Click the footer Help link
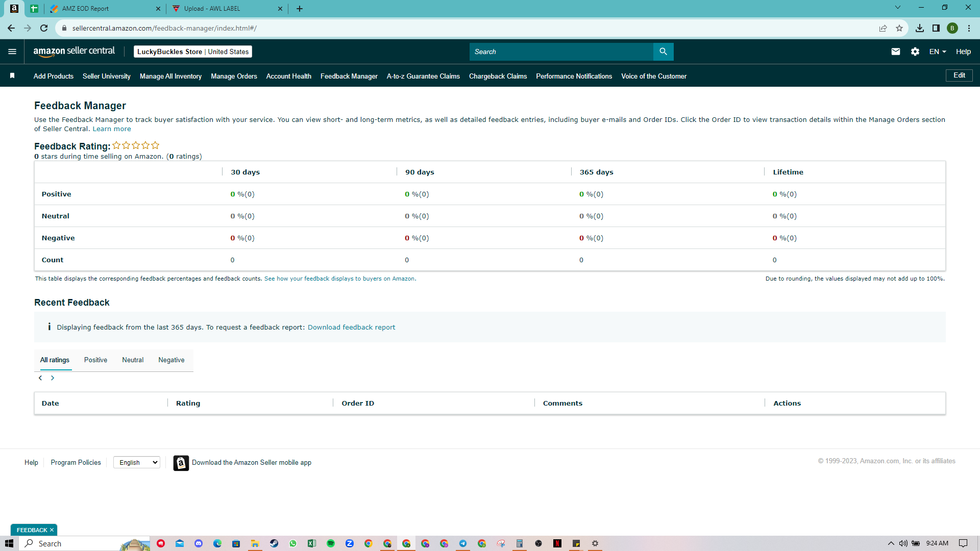980x551 pixels. 31,463
